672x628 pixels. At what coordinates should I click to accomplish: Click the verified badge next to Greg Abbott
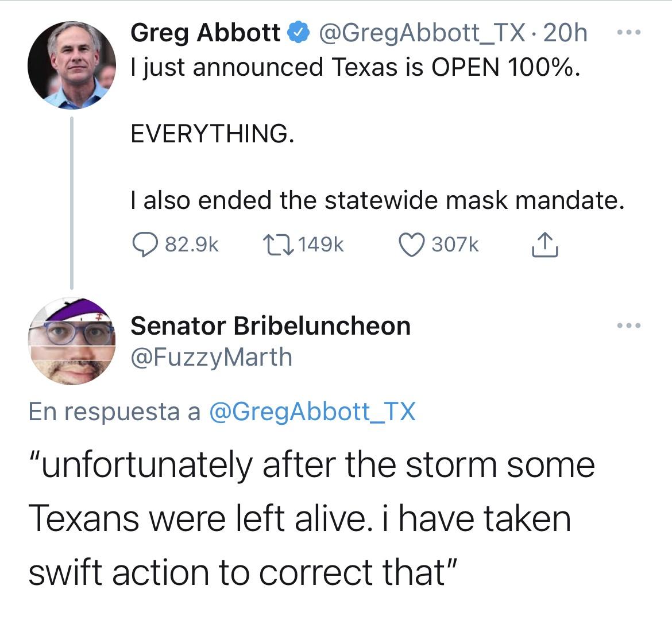coord(296,33)
